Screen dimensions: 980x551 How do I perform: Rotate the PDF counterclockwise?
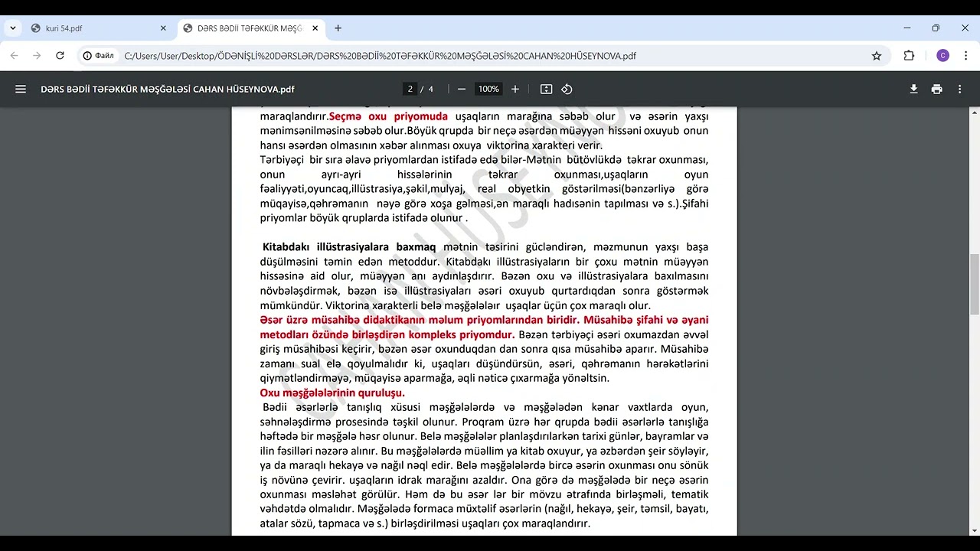tap(567, 89)
